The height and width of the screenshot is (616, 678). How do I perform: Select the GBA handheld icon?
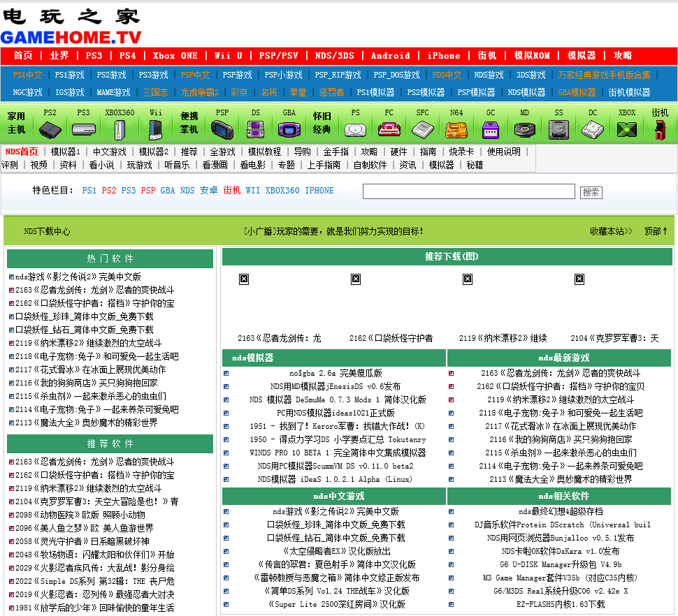tap(289, 130)
